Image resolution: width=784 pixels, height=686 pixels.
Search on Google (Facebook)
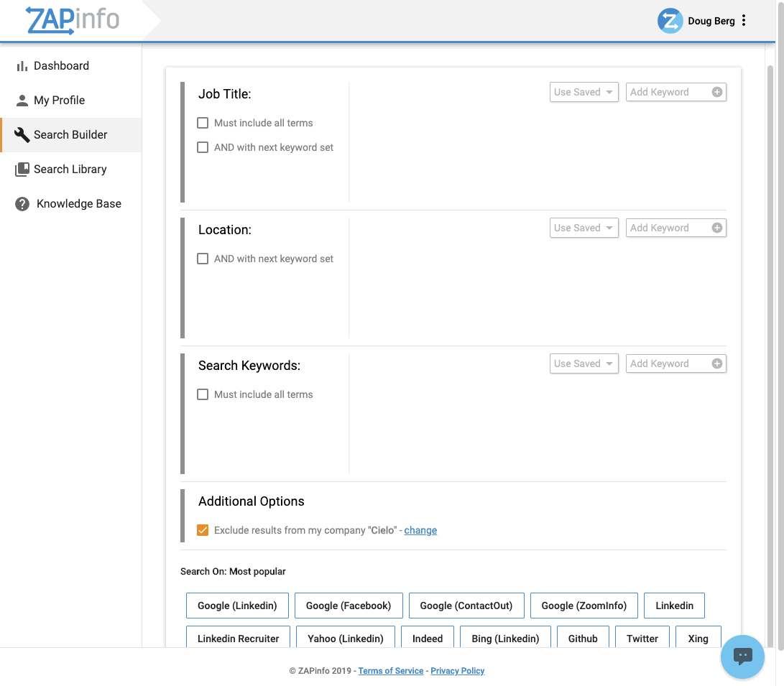pyautogui.click(x=349, y=606)
